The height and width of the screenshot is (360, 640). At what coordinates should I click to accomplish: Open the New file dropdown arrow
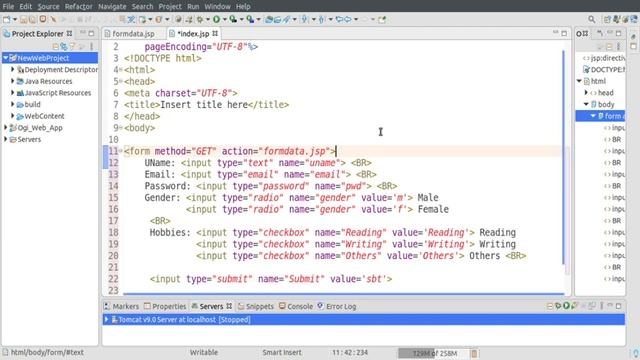15,20
